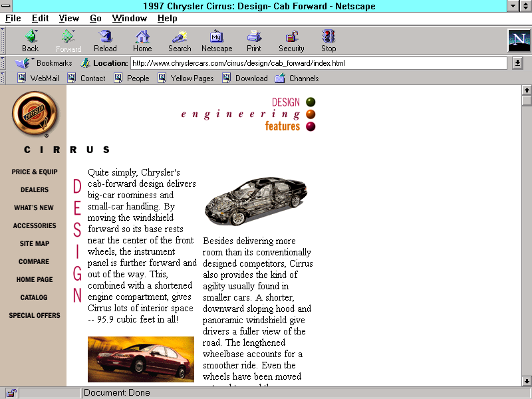This screenshot has width=532, height=399.
Task: Click the PRICE & EQUIP sidebar link
Action: coord(35,172)
